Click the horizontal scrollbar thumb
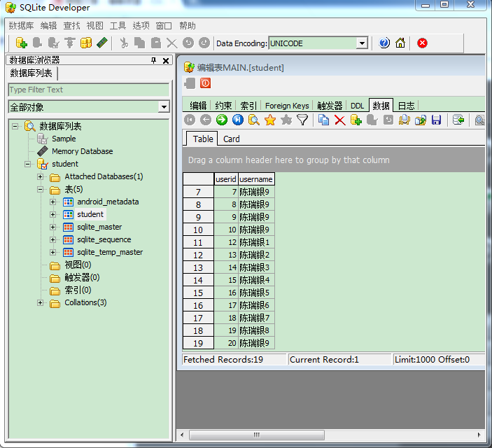 [257, 435]
